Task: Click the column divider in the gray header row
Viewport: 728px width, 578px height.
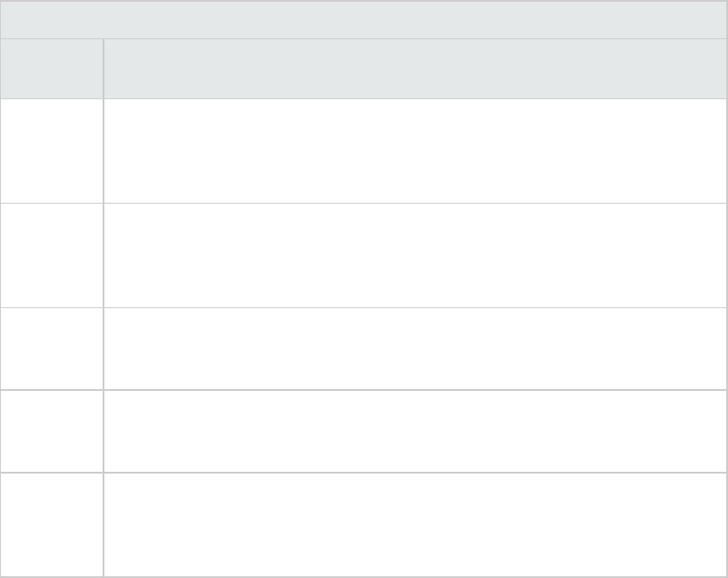Action: click(103, 69)
